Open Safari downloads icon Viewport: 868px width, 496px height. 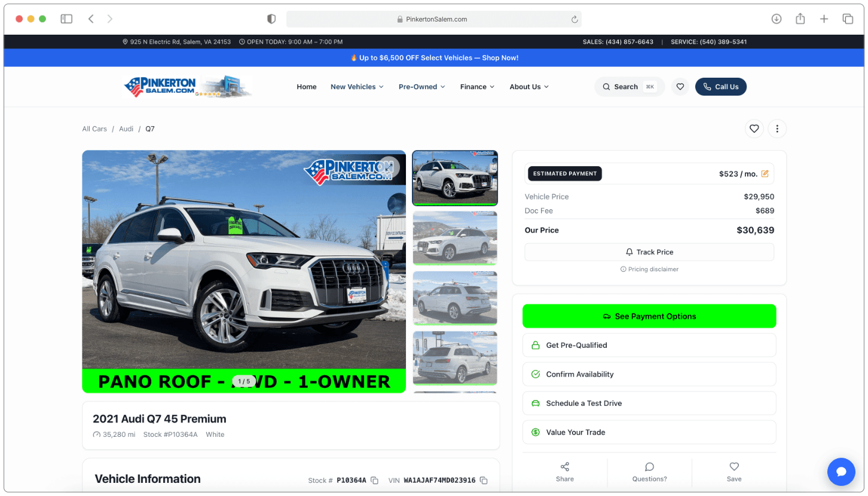(777, 19)
